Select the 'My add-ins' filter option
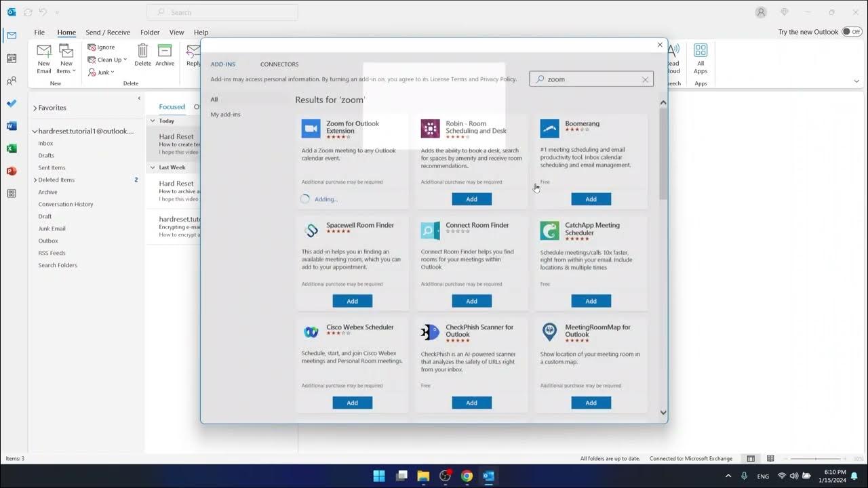This screenshot has height=488, width=868. [x=225, y=114]
